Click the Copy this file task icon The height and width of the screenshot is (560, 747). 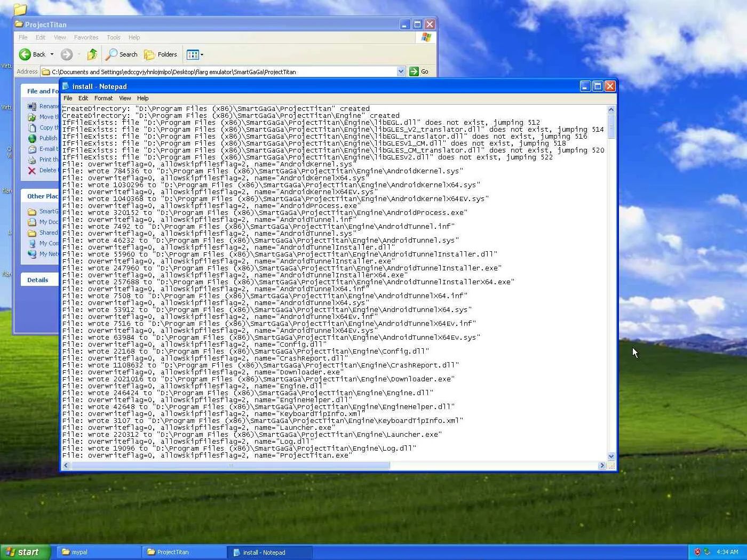coord(32,127)
